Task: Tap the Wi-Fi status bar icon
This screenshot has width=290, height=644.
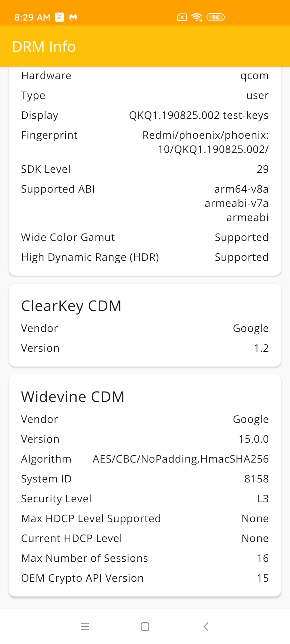Action: click(197, 17)
